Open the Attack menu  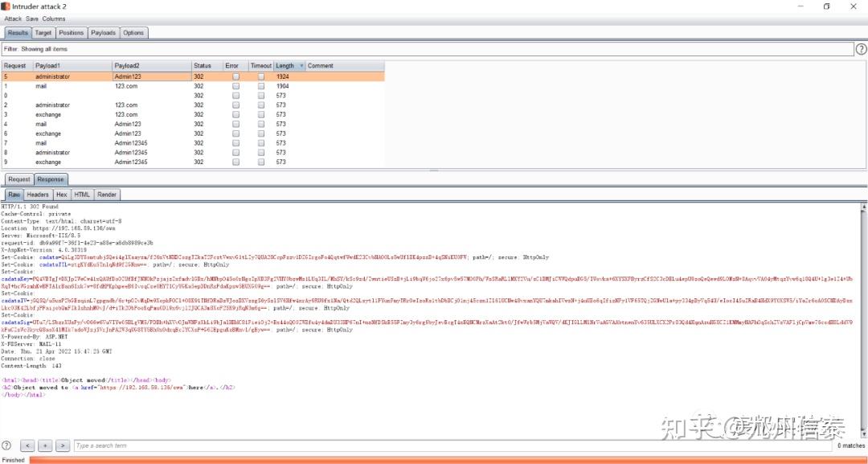point(13,18)
